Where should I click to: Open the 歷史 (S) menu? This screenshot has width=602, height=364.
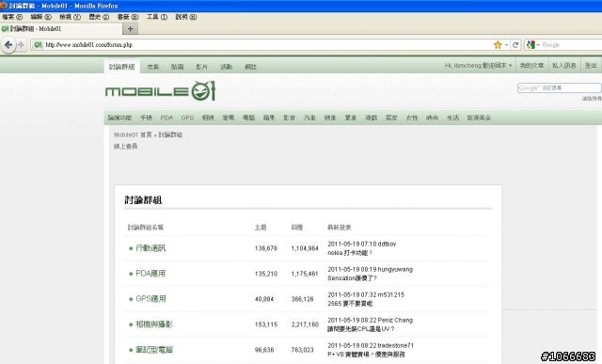coord(99,17)
